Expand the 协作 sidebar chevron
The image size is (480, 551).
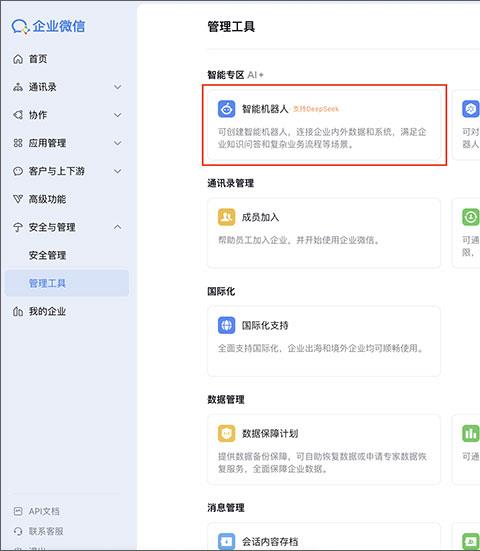click(118, 115)
